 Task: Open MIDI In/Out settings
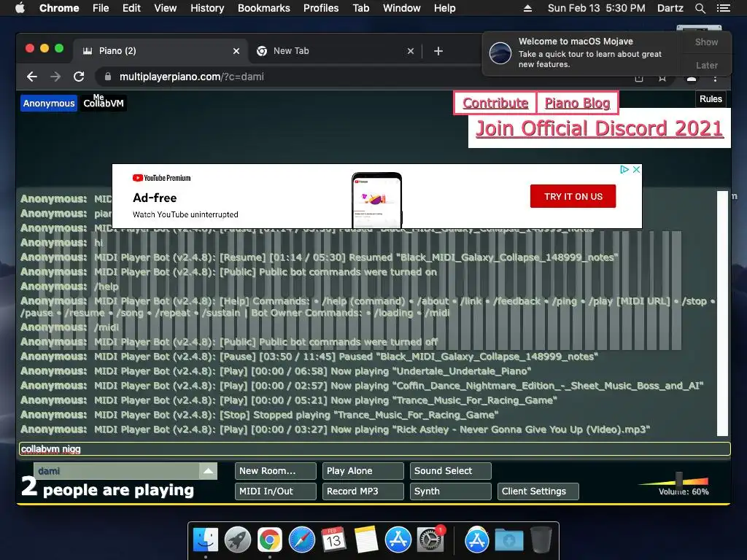coord(275,491)
